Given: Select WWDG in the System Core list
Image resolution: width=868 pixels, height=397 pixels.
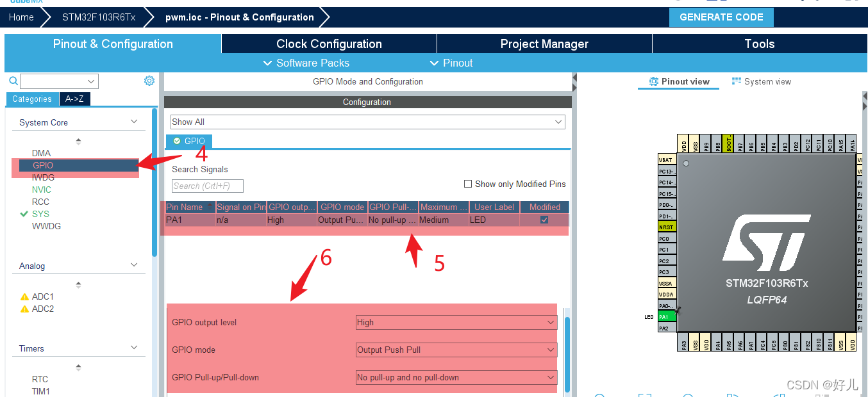Looking at the screenshot, I should tap(46, 226).
